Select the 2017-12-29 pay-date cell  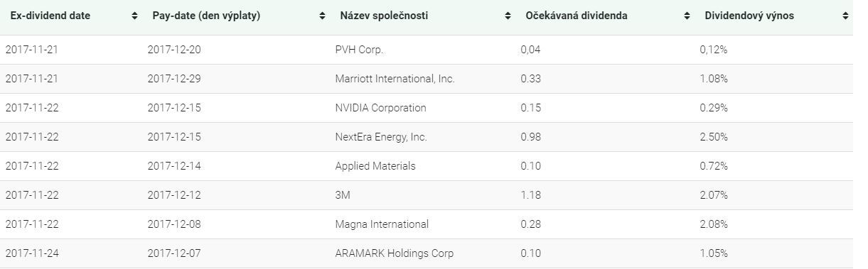click(x=174, y=79)
